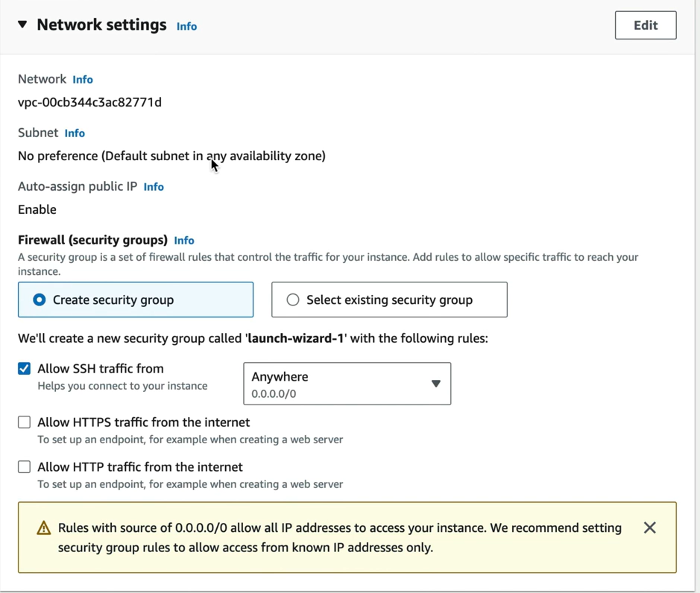Open the Anywhere 0.0.0.0/0 source dropdown
Screen dimensions: 700x593
pyautogui.click(x=347, y=384)
